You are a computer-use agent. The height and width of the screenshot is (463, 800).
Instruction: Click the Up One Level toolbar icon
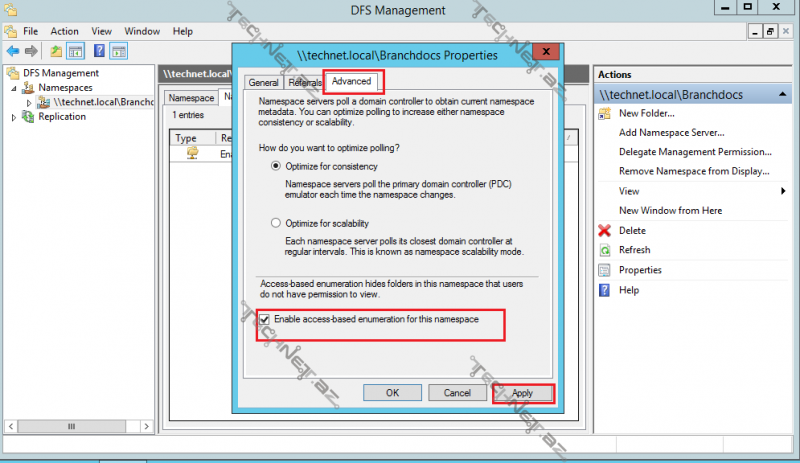click(55, 51)
